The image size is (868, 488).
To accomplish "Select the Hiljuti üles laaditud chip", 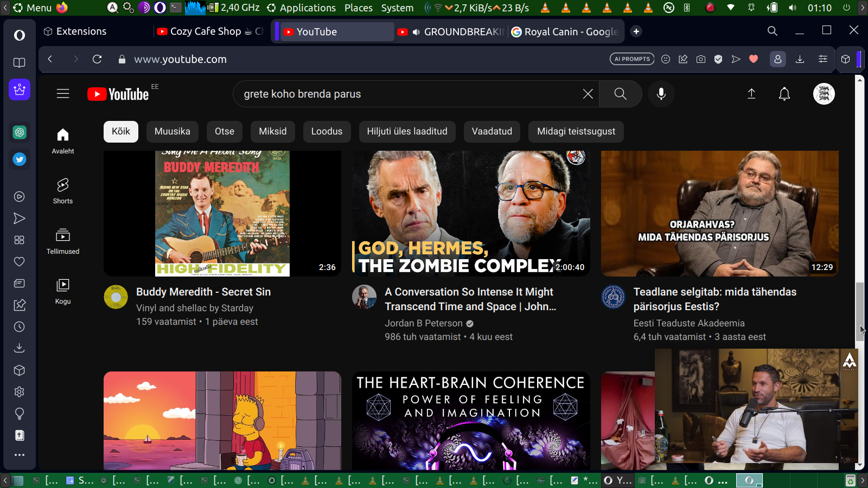I will [x=407, y=131].
